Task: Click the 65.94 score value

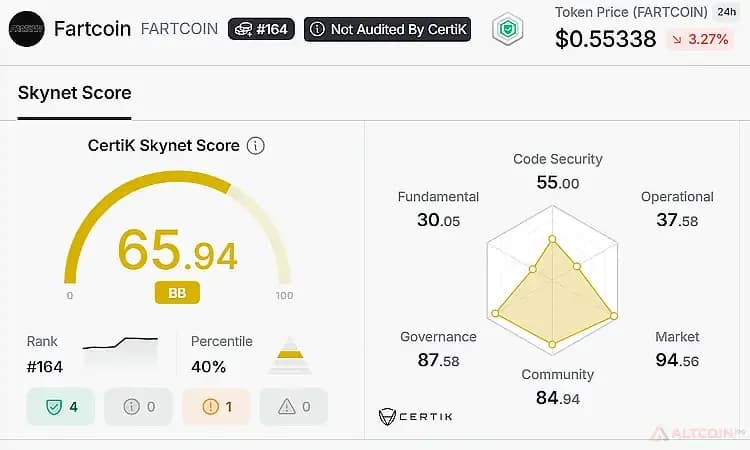Action: [x=177, y=252]
